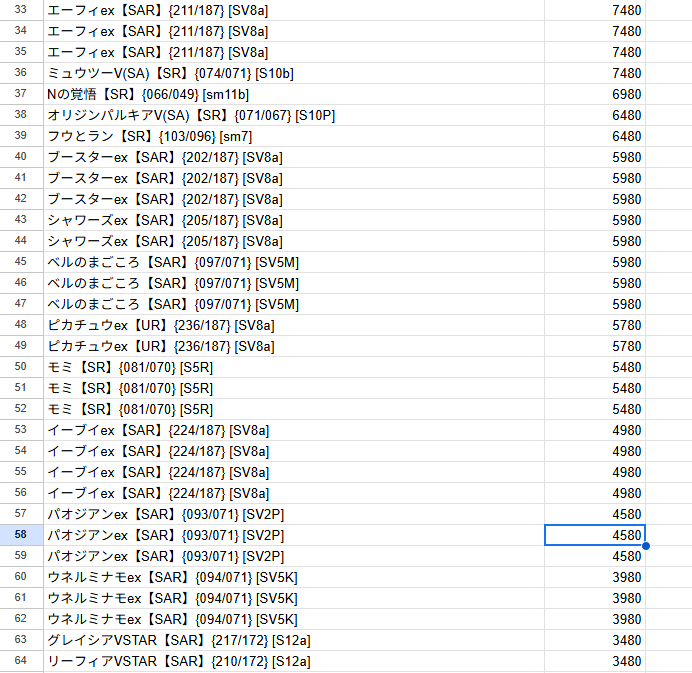Select price 5980 in row 47
Viewport: 692px width, 673px height.
595,304
